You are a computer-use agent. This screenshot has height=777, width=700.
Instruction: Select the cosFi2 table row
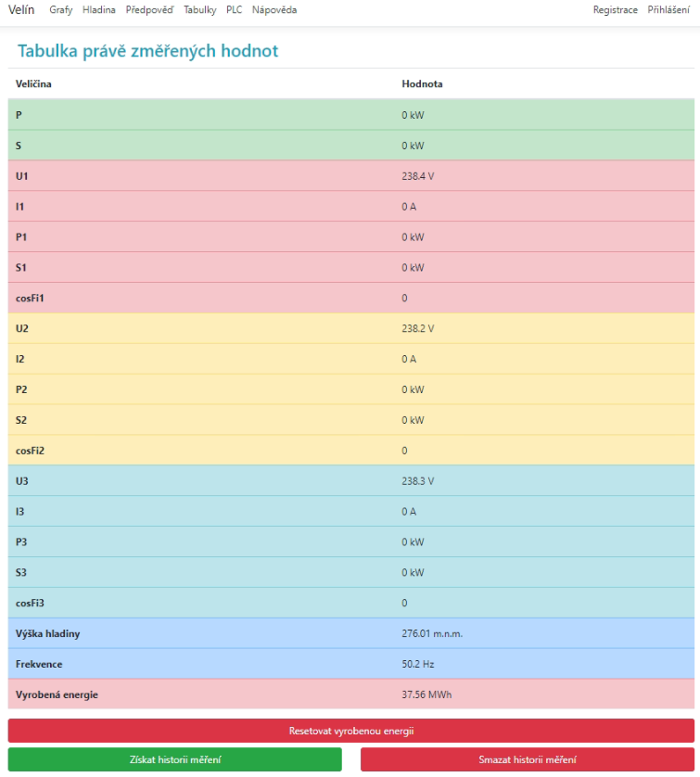350,451
